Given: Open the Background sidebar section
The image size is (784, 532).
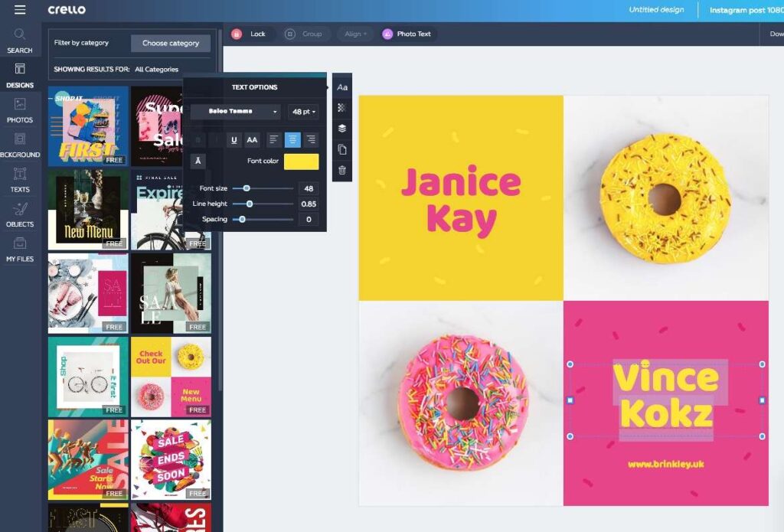Looking at the screenshot, I should coord(20,145).
